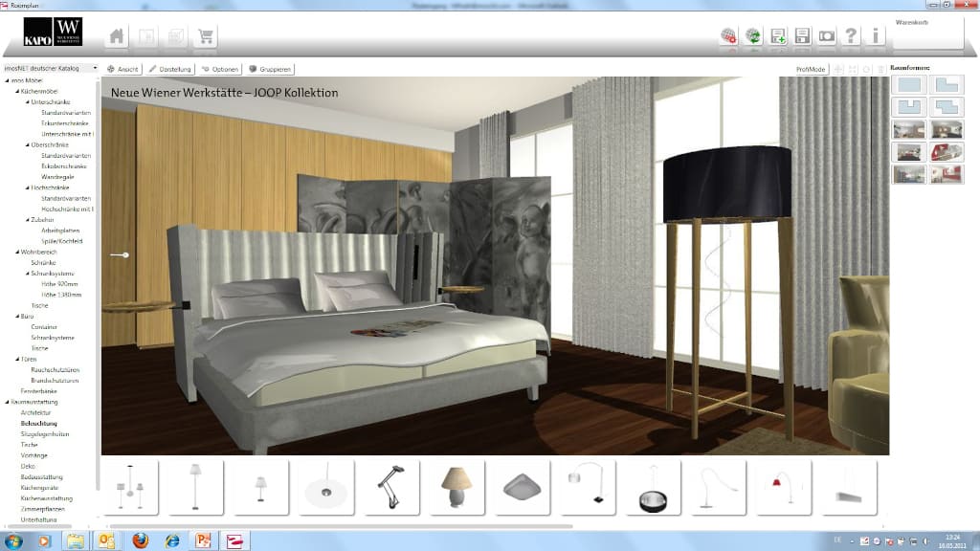
Task: Click save-as icon with green plus
Action: point(778,37)
